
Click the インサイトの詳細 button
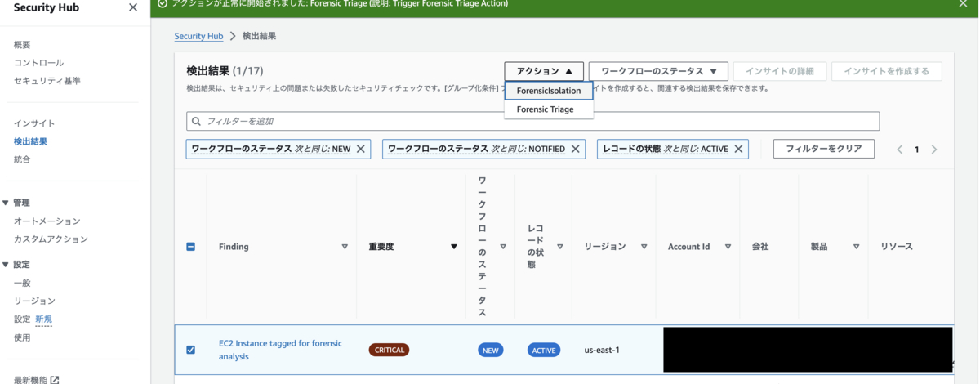point(779,71)
